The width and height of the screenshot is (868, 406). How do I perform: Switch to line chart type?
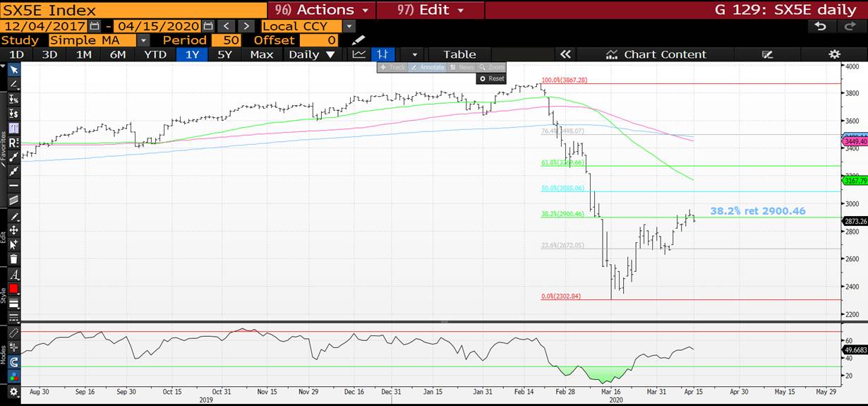coord(359,54)
